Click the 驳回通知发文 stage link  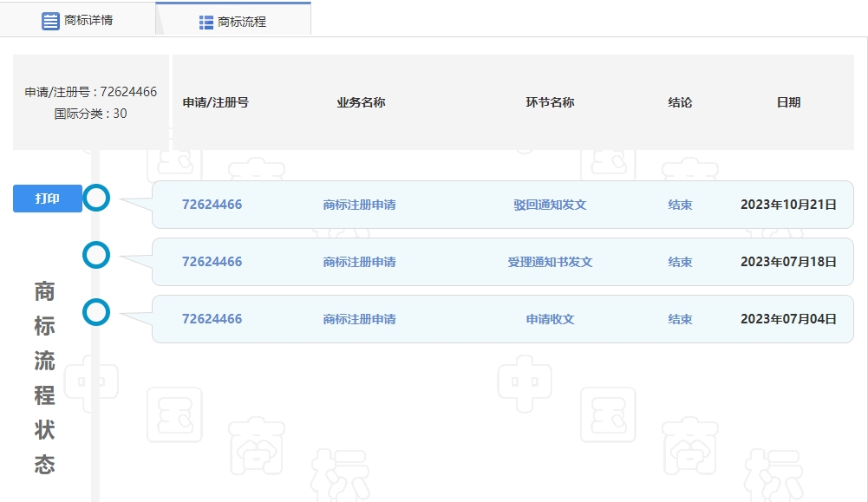[550, 205]
